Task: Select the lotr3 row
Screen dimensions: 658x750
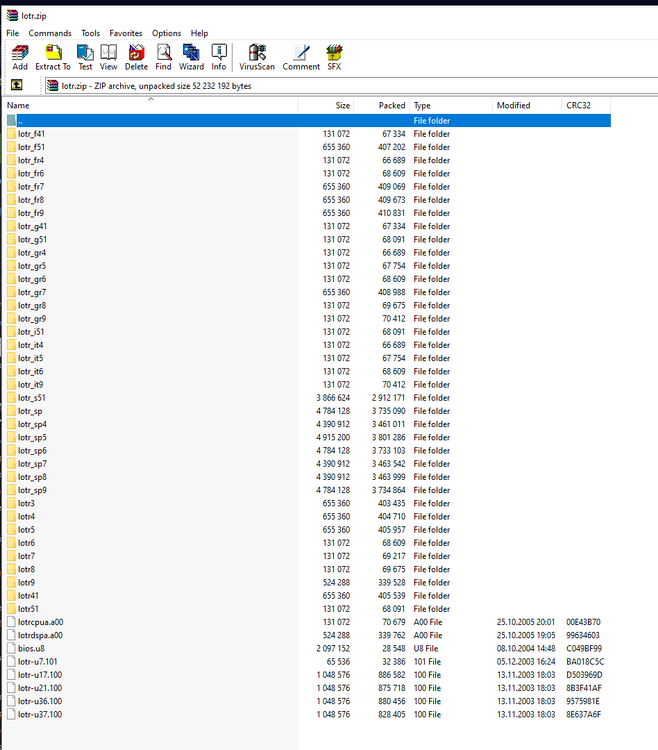Action: (308, 503)
